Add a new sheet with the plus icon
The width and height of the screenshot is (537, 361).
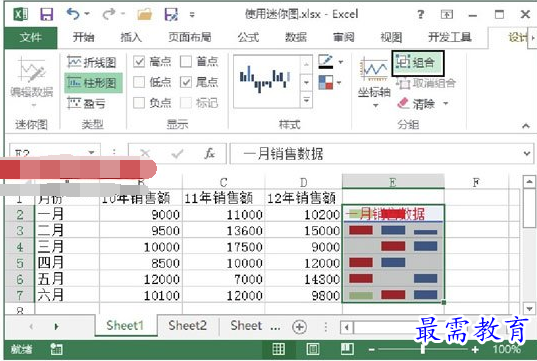click(x=299, y=326)
